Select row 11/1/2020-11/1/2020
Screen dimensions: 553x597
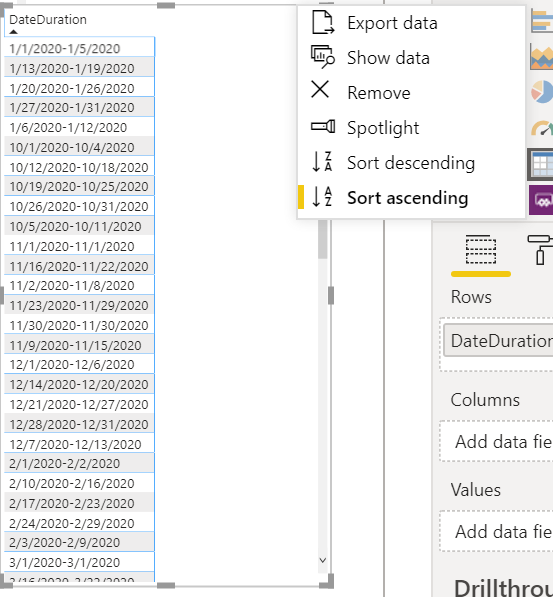(x=79, y=246)
